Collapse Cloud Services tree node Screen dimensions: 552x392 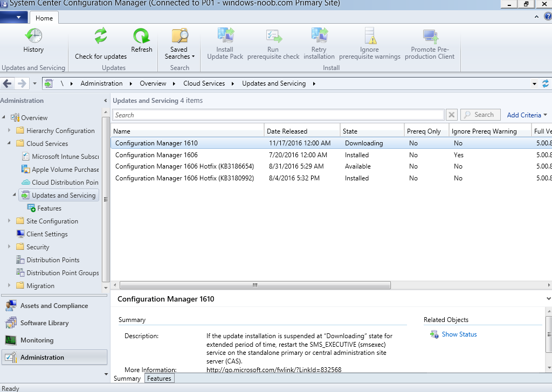[x=9, y=143]
